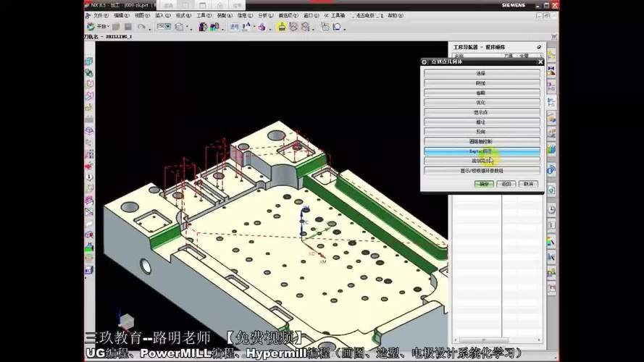Image resolution: width=644 pixels, height=362 pixels.
Task: Open the 首选项(P) menu
Action: tap(288, 16)
